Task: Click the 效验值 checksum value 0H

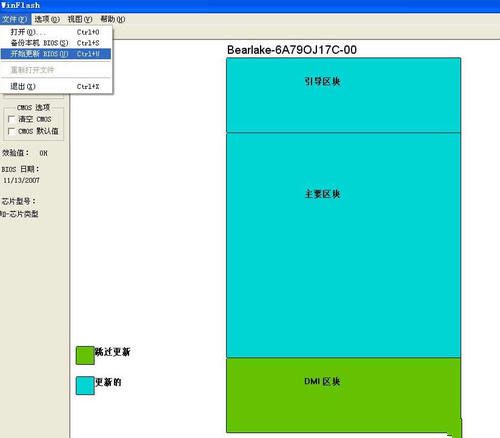Action: (43, 153)
